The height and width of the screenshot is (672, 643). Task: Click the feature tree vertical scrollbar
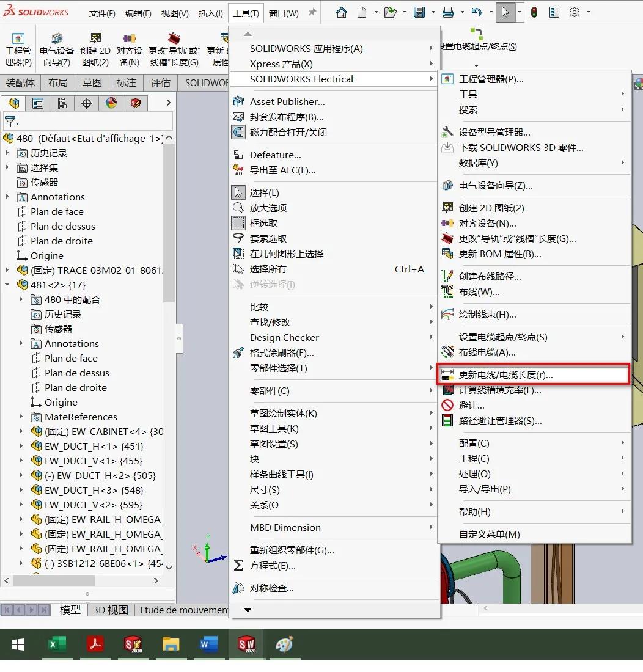pos(169,223)
